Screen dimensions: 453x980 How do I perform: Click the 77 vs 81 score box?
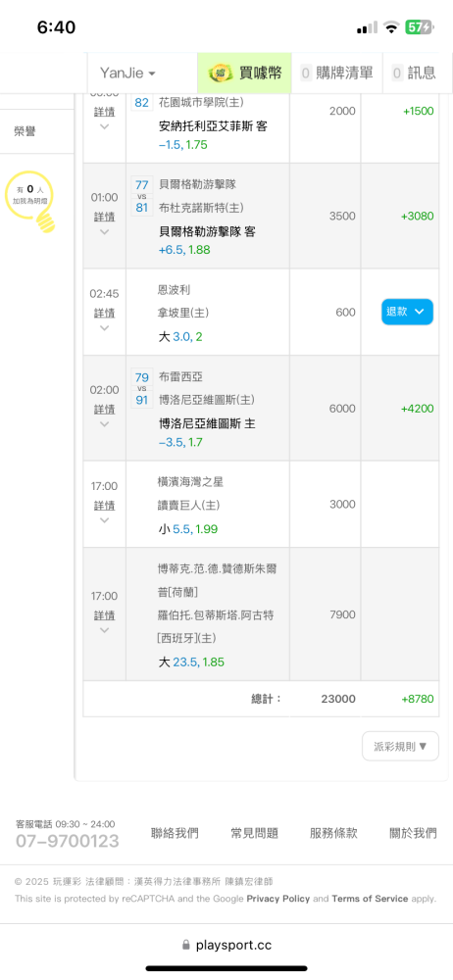[x=142, y=196]
